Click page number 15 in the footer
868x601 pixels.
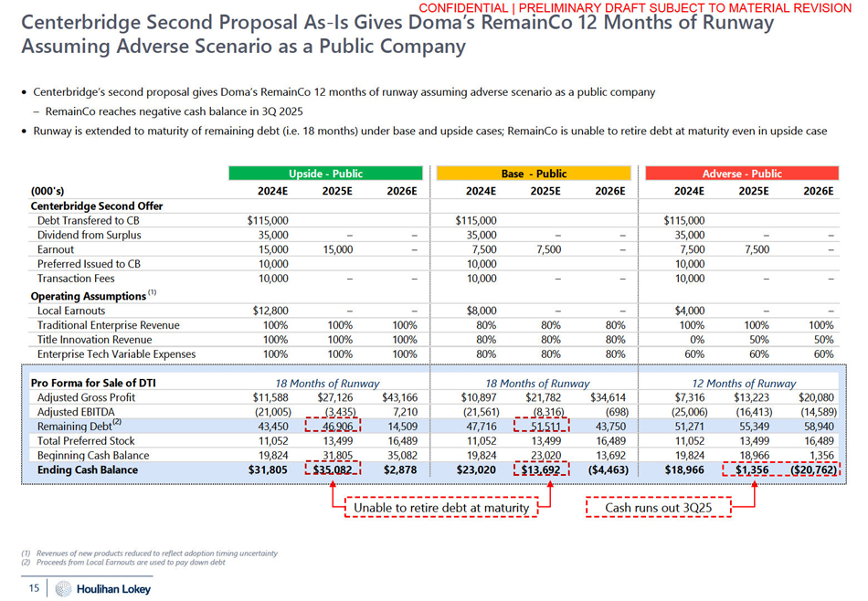34,588
